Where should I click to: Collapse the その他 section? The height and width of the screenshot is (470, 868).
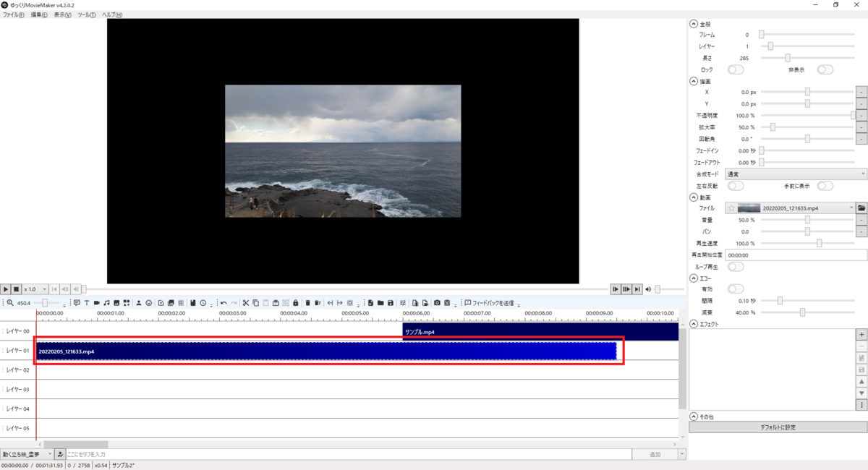click(x=694, y=417)
